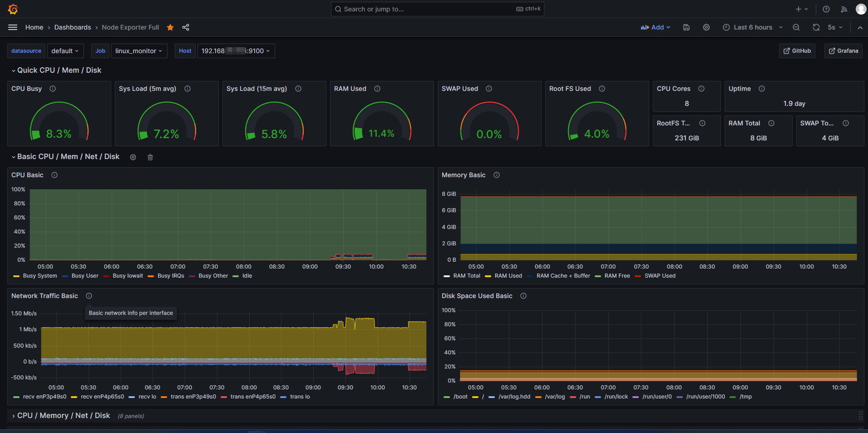Image resolution: width=868 pixels, height=433 pixels.
Task: Click the save dashboard icon
Action: pyautogui.click(x=686, y=27)
